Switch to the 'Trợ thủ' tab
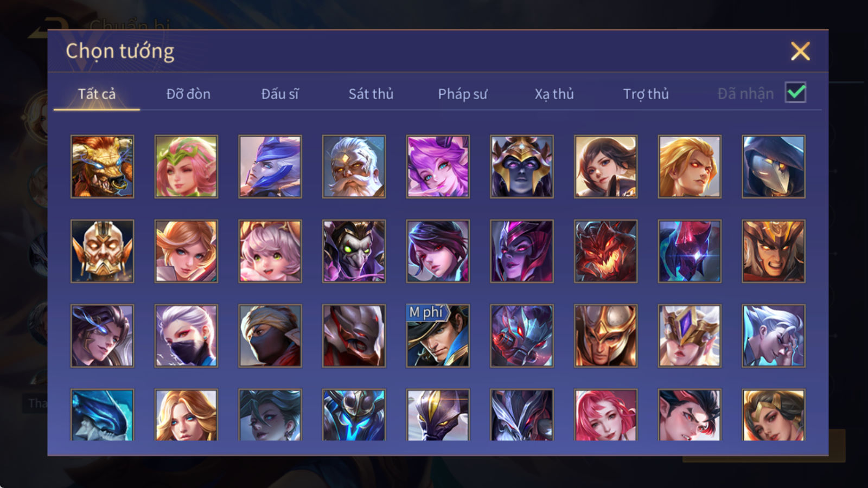This screenshot has width=868, height=488. [646, 94]
